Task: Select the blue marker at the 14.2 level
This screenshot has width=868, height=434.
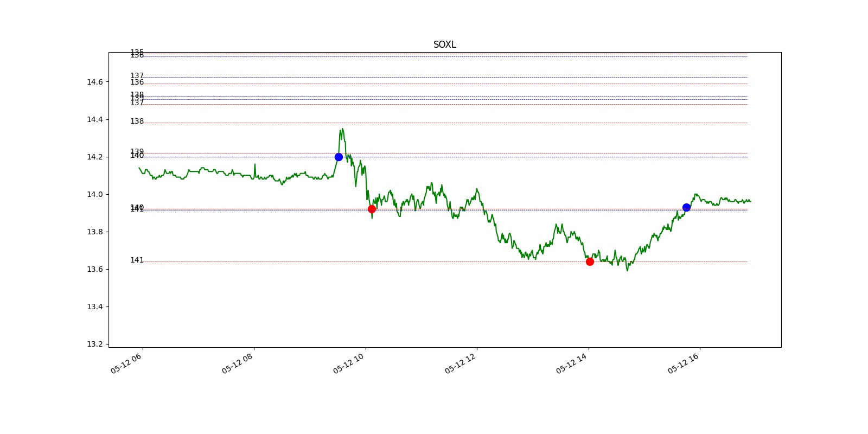Action: pyautogui.click(x=339, y=157)
